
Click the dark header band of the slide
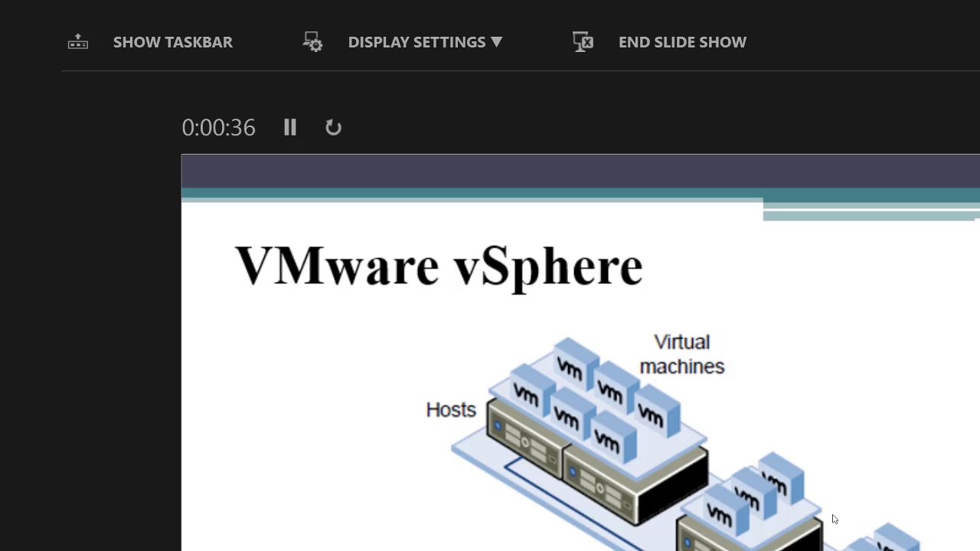point(536,171)
